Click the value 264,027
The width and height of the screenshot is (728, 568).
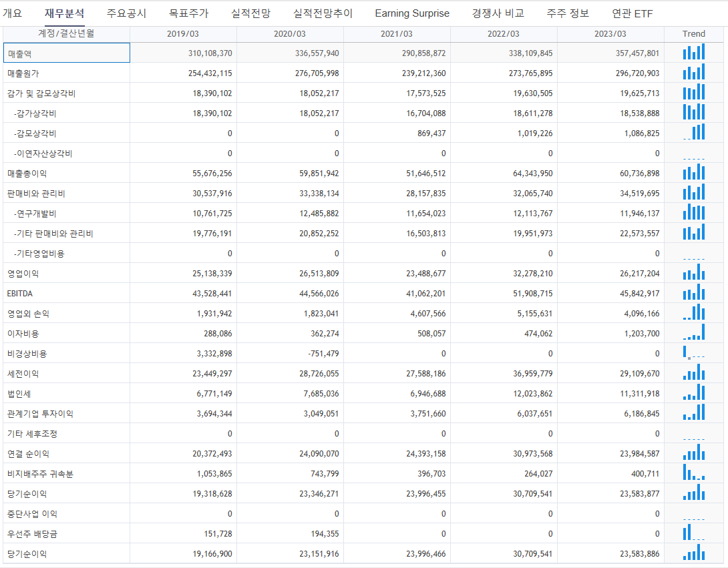pos(538,474)
